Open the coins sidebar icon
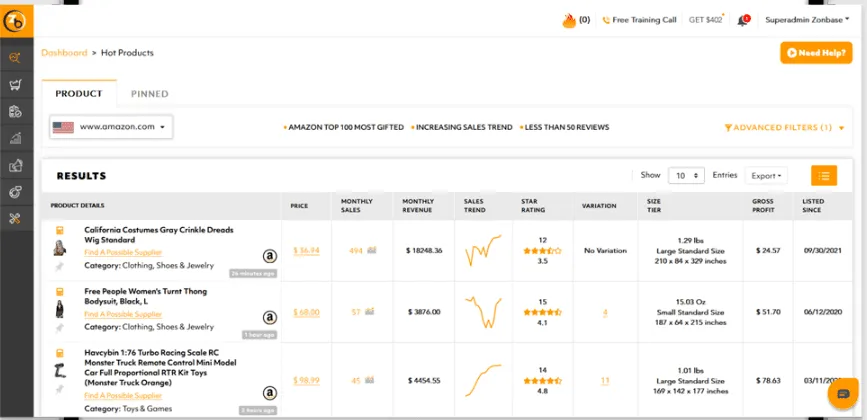Viewport: 867px width, 420px height. (x=15, y=192)
